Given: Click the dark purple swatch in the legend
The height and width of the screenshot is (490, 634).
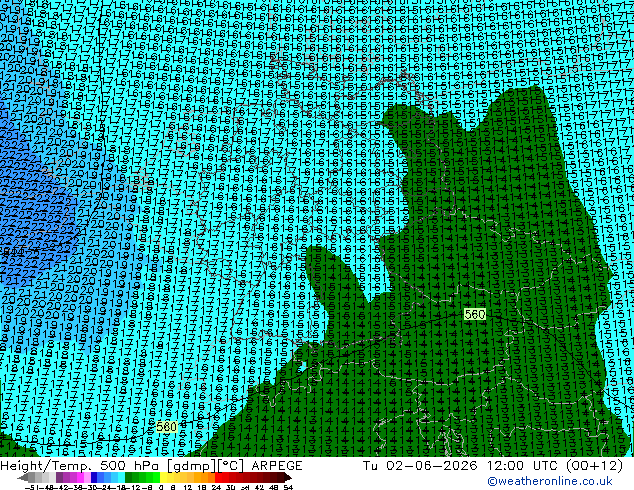Looking at the screenshot, I should 59,477.
